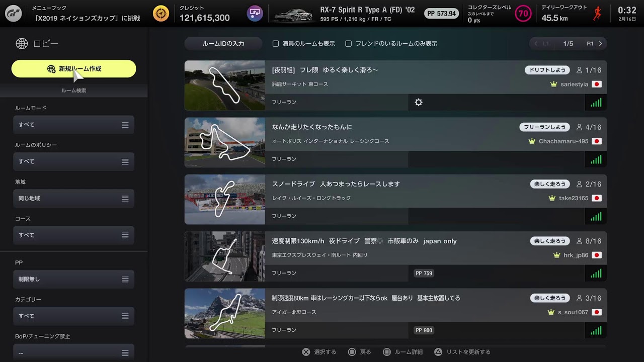Click the signal strength bars in Chachamaru-495 room
644x362 pixels.
pos(596,159)
